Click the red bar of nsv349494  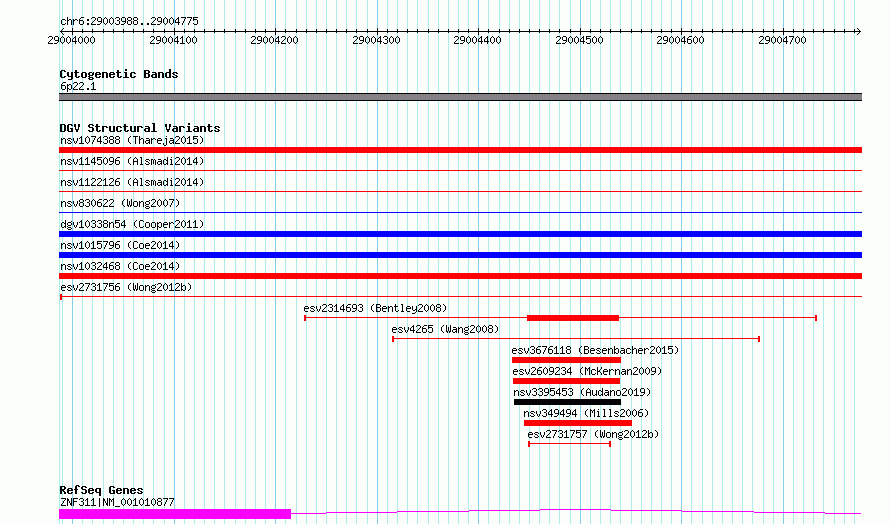coord(578,423)
